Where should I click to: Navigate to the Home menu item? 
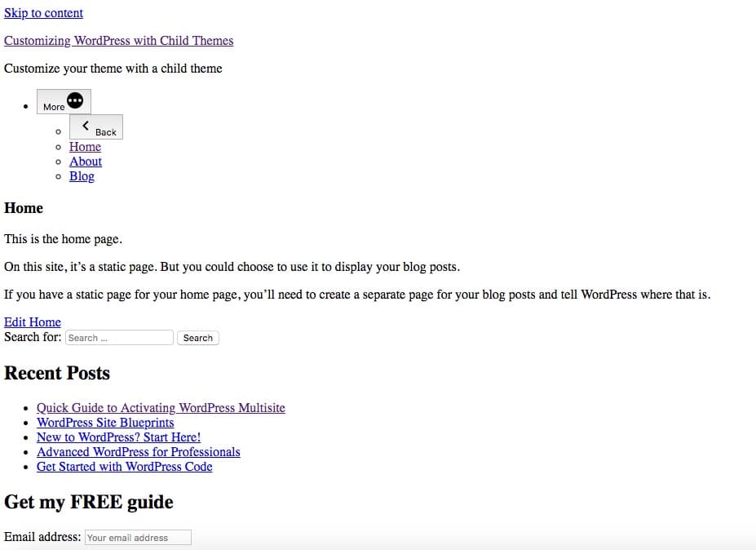(85, 147)
